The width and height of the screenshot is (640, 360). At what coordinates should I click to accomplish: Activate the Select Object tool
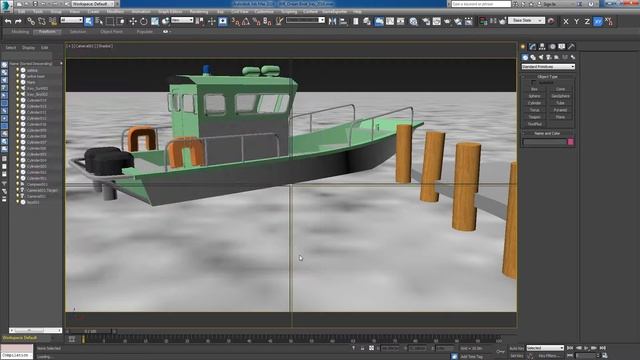point(89,21)
